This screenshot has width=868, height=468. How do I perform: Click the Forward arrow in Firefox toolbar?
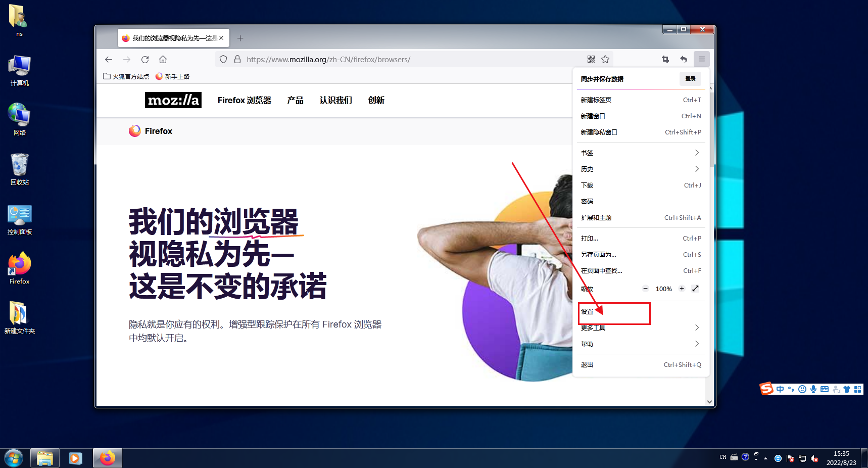(x=127, y=60)
